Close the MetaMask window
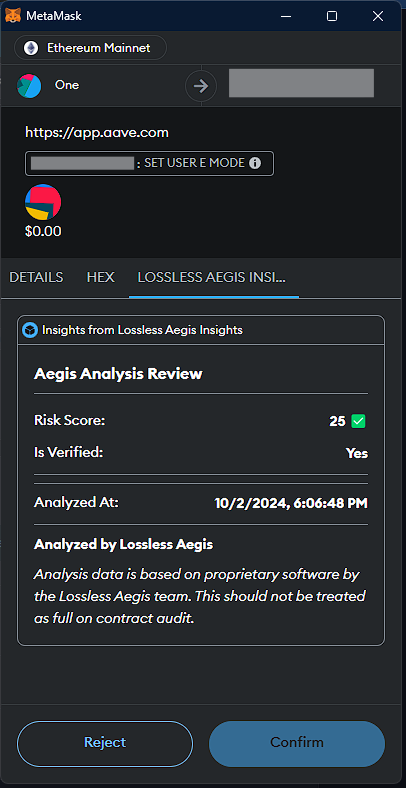The image size is (406, 788). tap(378, 16)
